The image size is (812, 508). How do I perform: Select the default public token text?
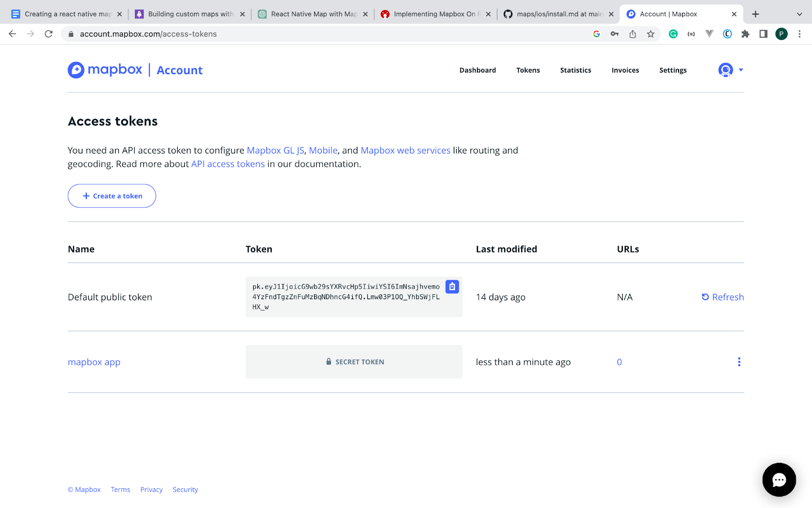pyautogui.click(x=346, y=297)
